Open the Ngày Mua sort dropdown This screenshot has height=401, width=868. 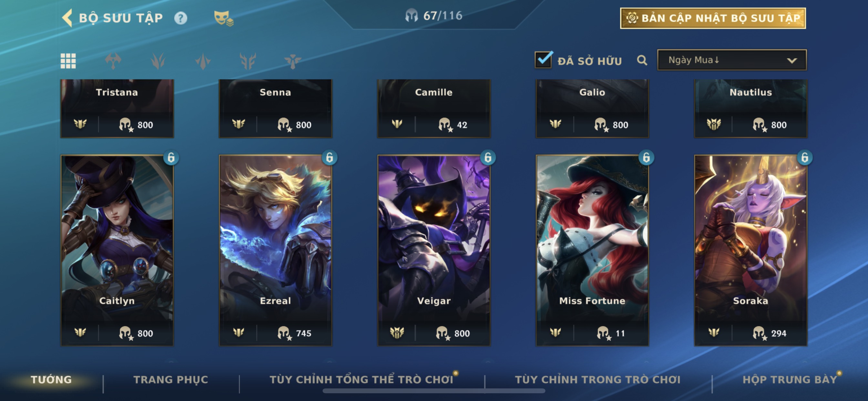click(732, 60)
